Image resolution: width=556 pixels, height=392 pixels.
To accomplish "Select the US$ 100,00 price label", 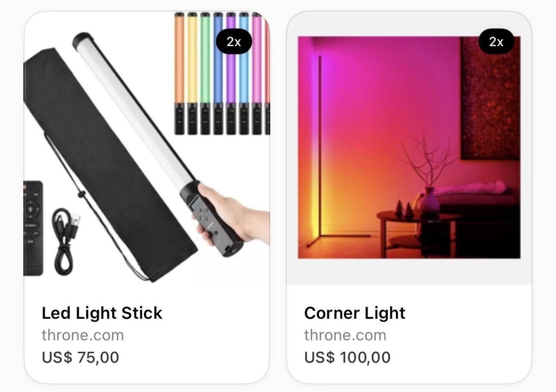I will coord(347,357).
